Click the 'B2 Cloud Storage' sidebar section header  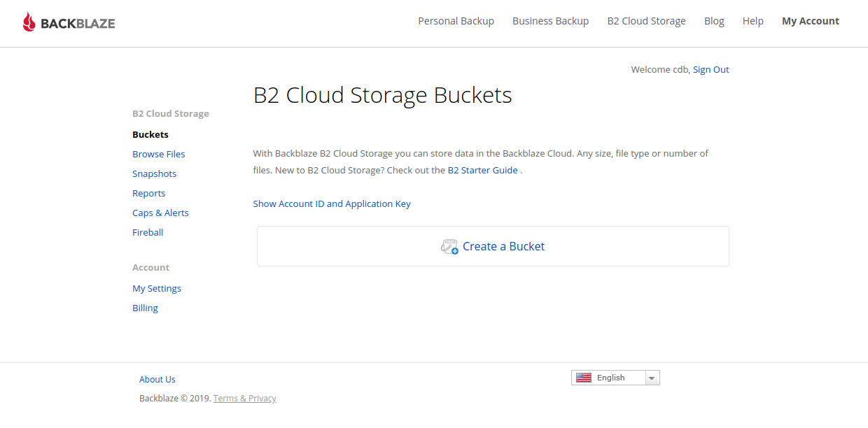pyautogui.click(x=171, y=113)
